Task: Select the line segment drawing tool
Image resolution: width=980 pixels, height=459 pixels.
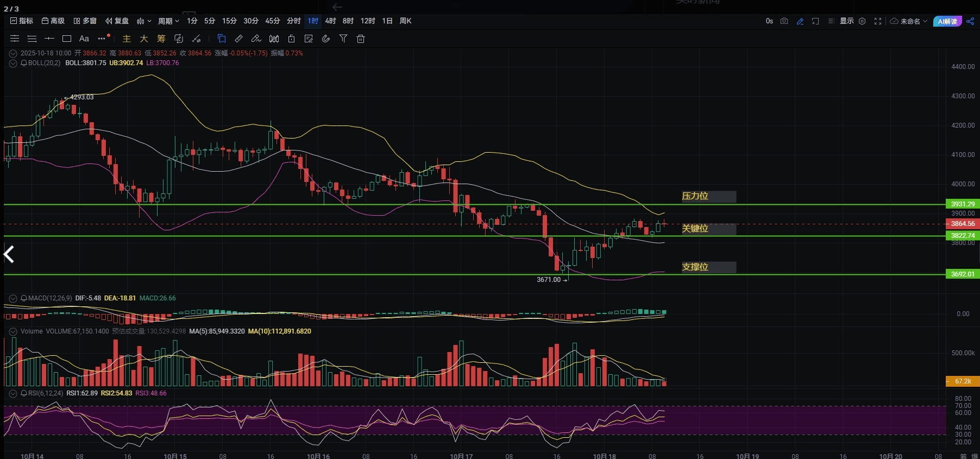Action: (49, 39)
